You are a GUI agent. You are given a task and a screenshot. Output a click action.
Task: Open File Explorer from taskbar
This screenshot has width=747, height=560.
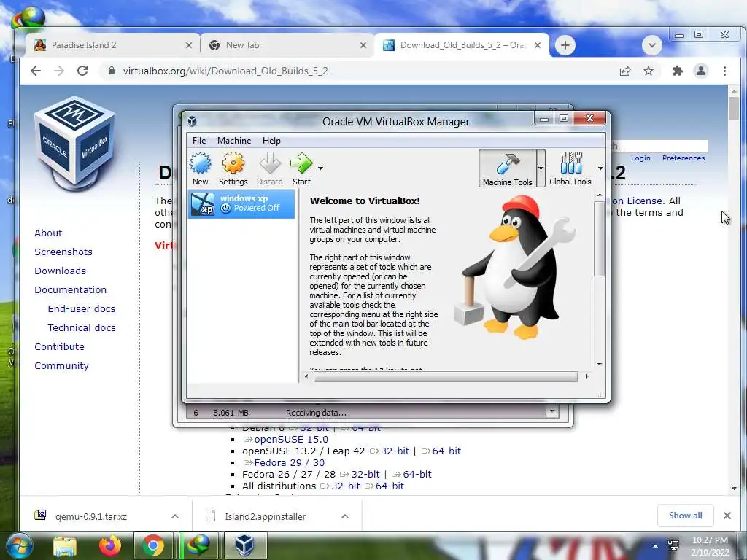point(65,545)
